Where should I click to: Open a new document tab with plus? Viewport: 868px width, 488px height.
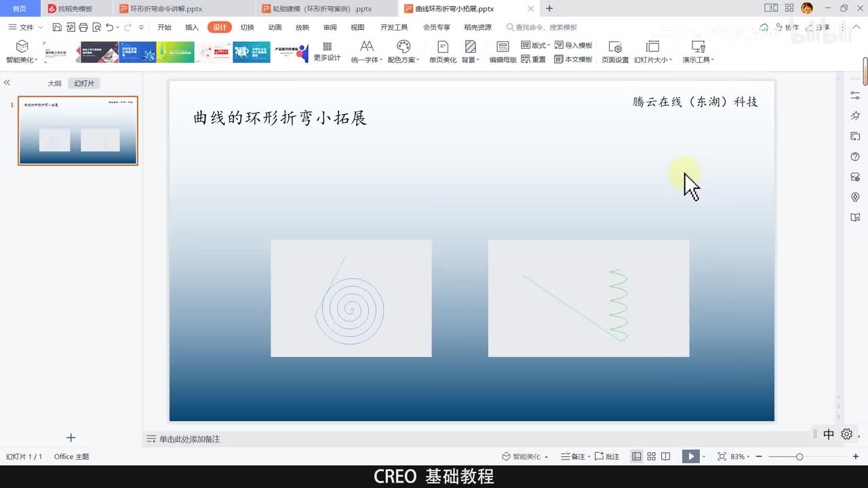(549, 9)
